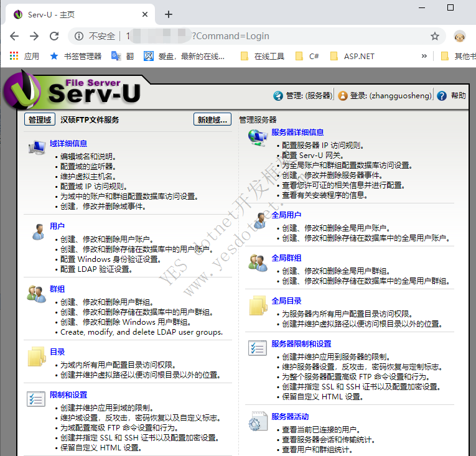Click the text 配置 Windows 身份验证设置

tap(110, 259)
